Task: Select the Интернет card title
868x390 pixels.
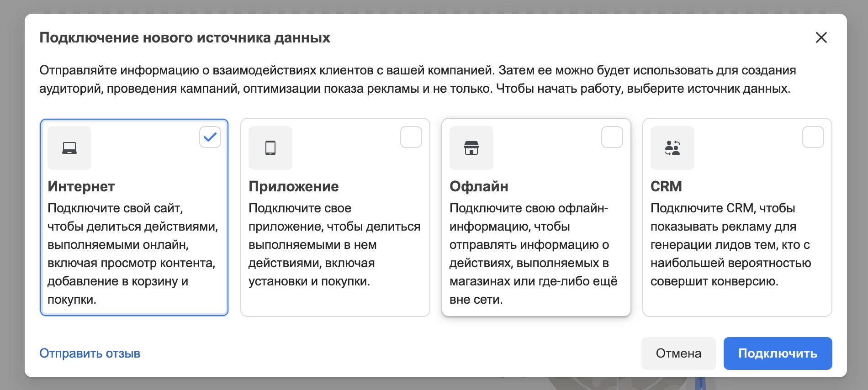Action: click(81, 186)
